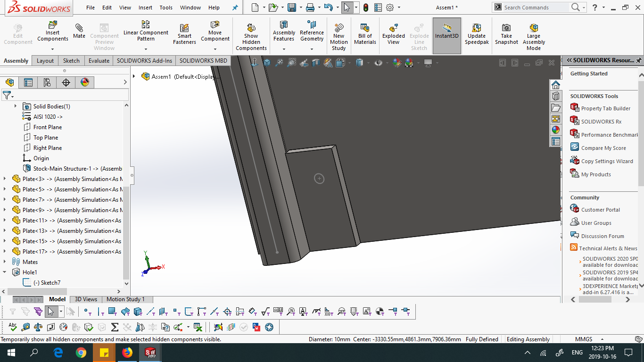The height and width of the screenshot is (362, 644).
Task: Take Snapshot of the assembly
Action: [x=506, y=34]
